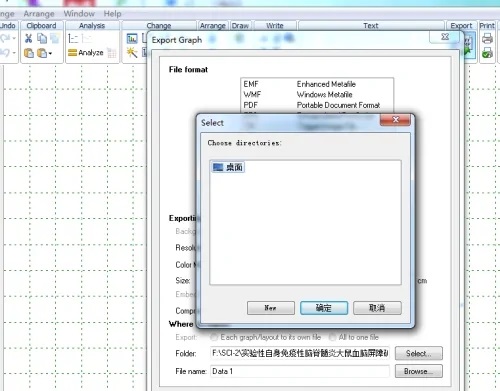This screenshot has width=500, height=391.
Task: Close the Export Graph dialog
Action: (445, 37)
